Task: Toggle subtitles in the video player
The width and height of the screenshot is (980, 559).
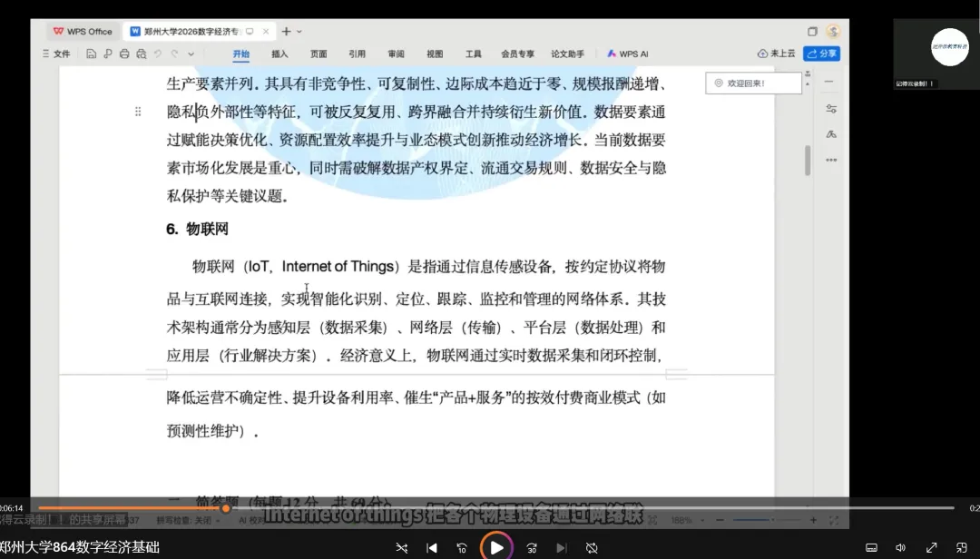Action: [871, 548]
